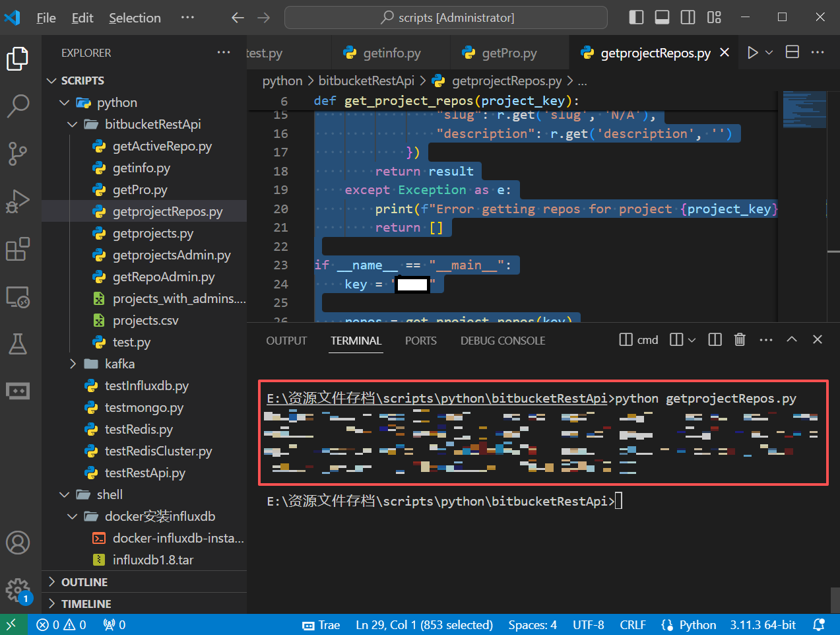The height and width of the screenshot is (635, 840).
Task: Change encoding via UTF-8
Action: point(589,624)
